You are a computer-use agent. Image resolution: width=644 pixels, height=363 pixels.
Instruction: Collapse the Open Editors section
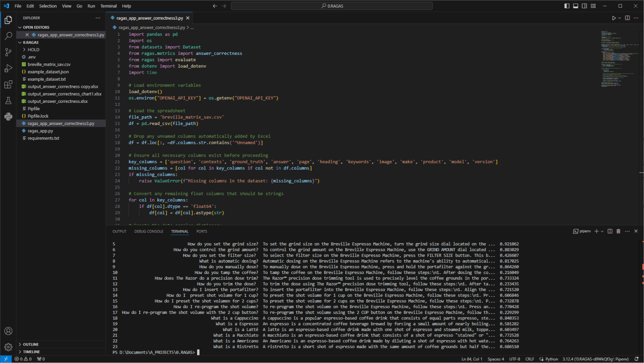[36, 27]
